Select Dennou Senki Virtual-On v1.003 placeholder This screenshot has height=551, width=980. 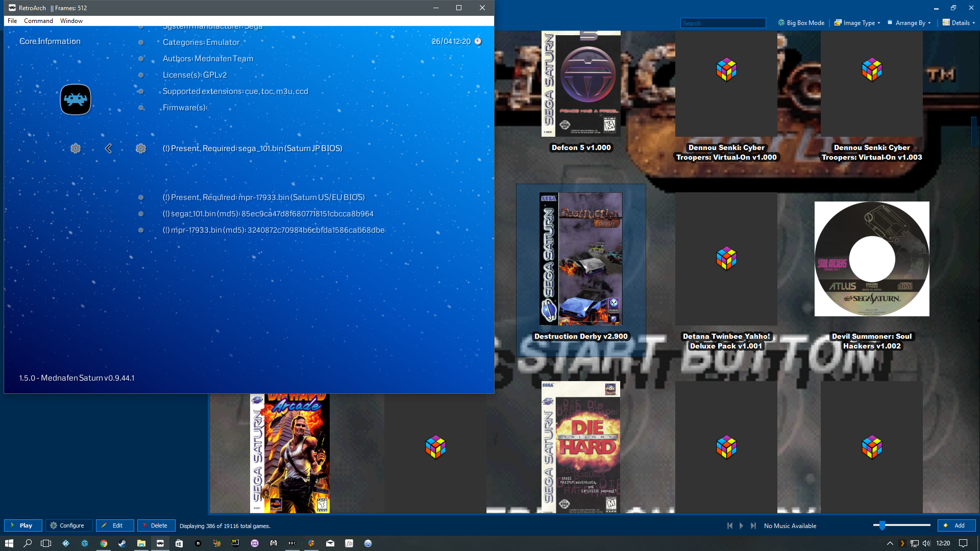tap(872, 84)
